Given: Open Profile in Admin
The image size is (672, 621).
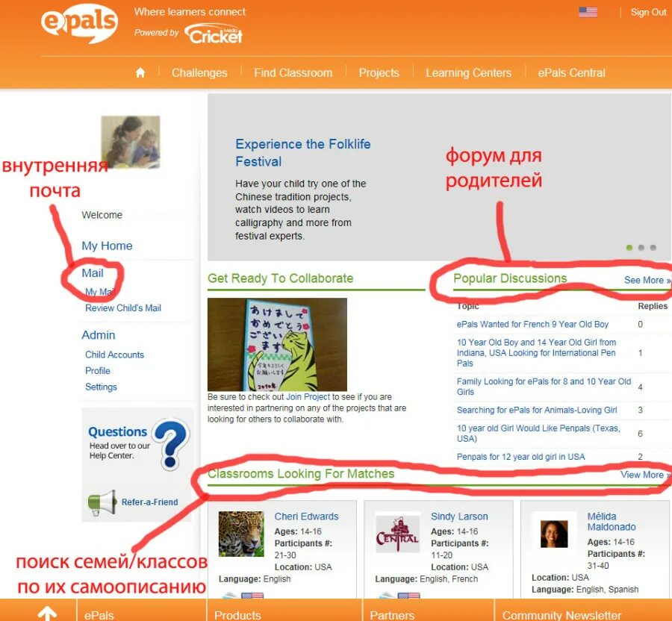Looking at the screenshot, I should 98,370.
